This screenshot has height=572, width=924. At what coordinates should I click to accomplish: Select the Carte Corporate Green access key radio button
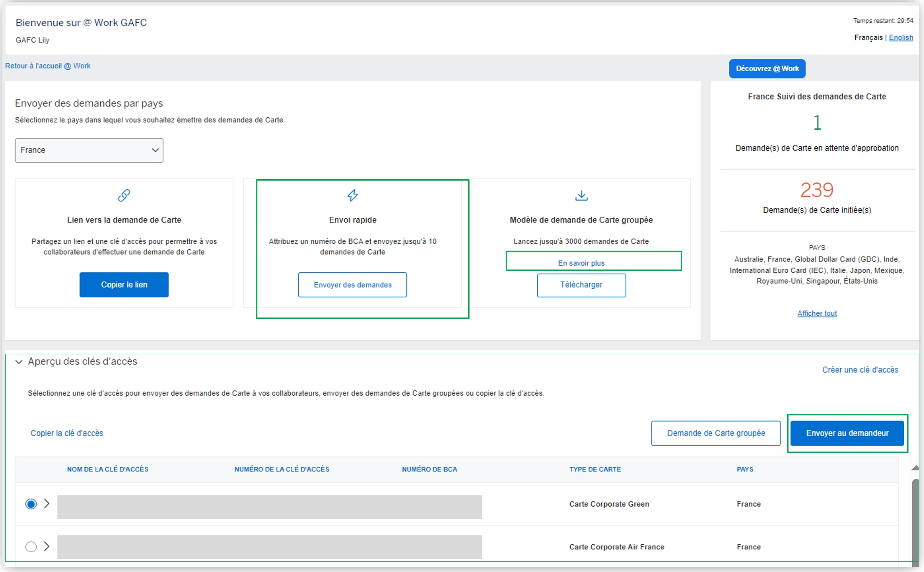click(31, 504)
